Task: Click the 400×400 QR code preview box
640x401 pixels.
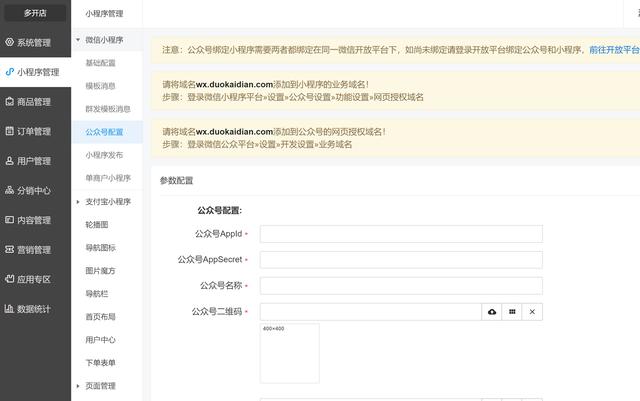Action: point(290,353)
